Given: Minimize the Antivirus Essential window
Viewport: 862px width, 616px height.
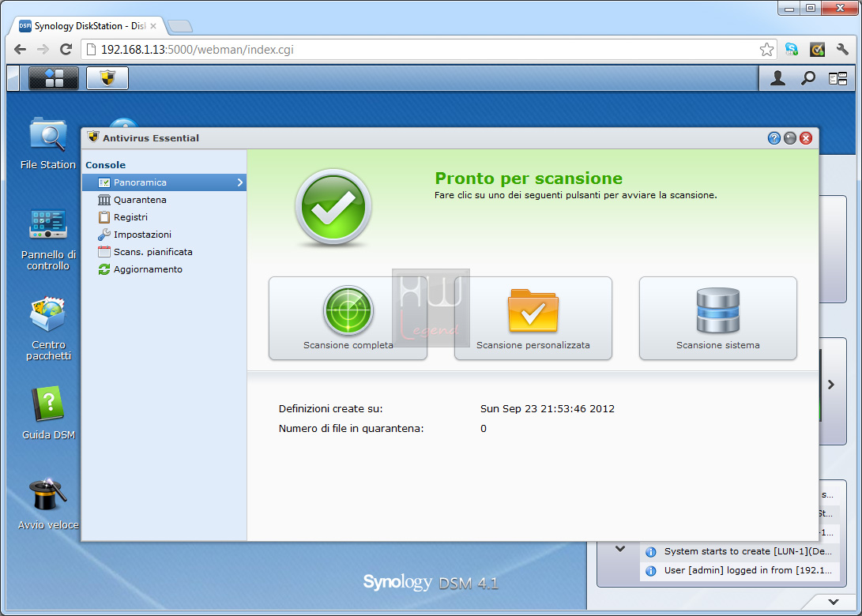Looking at the screenshot, I should pos(790,138).
